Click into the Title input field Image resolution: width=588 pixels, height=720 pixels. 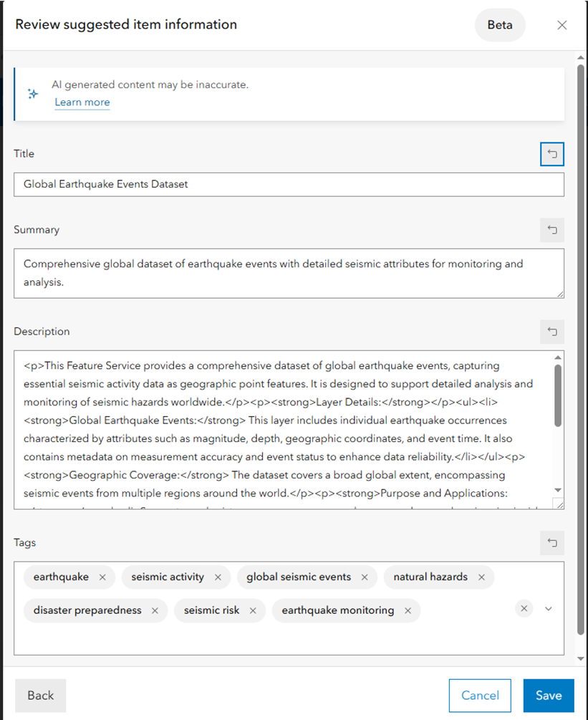289,184
